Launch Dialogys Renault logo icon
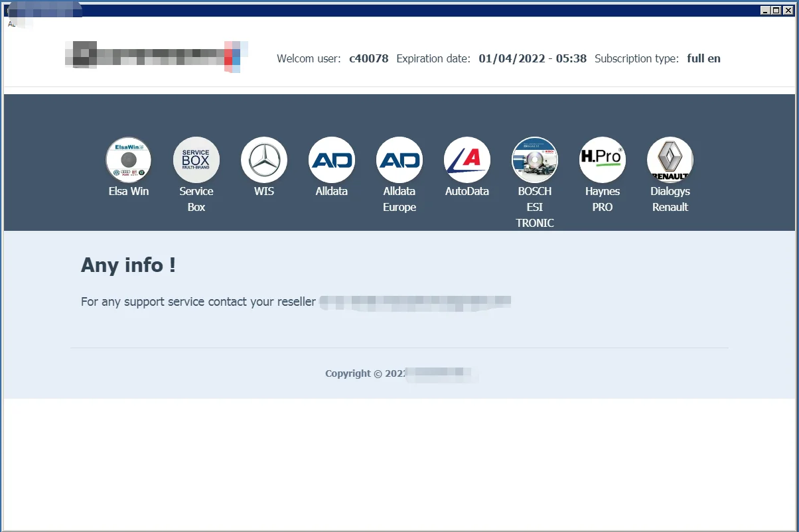This screenshot has height=532, width=799. [x=670, y=160]
